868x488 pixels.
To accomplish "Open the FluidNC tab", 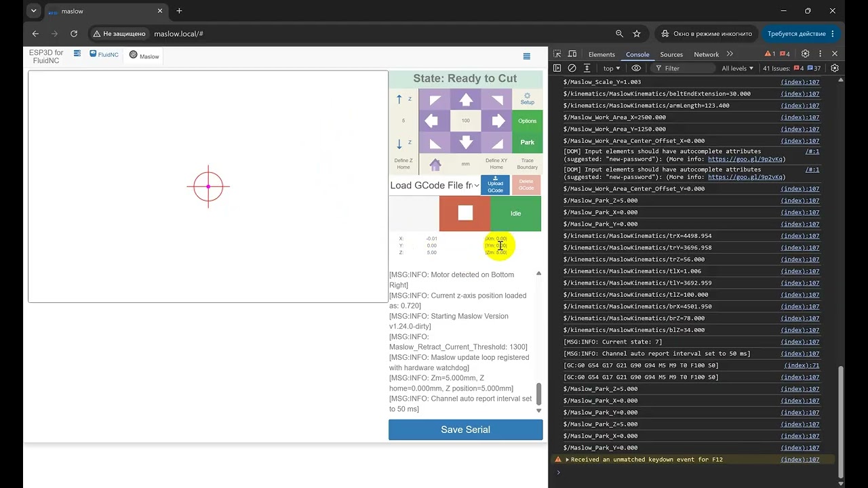I will (104, 54).
